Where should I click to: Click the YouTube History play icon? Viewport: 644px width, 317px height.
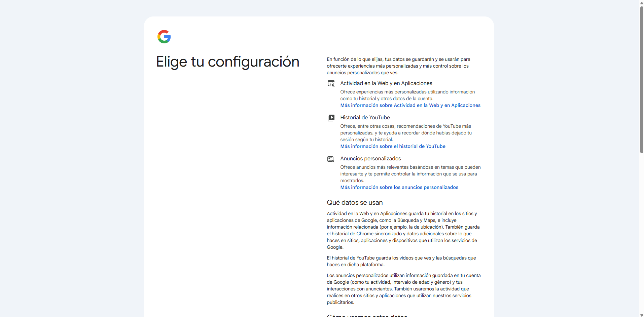pyautogui.click(x=331, y=118)
